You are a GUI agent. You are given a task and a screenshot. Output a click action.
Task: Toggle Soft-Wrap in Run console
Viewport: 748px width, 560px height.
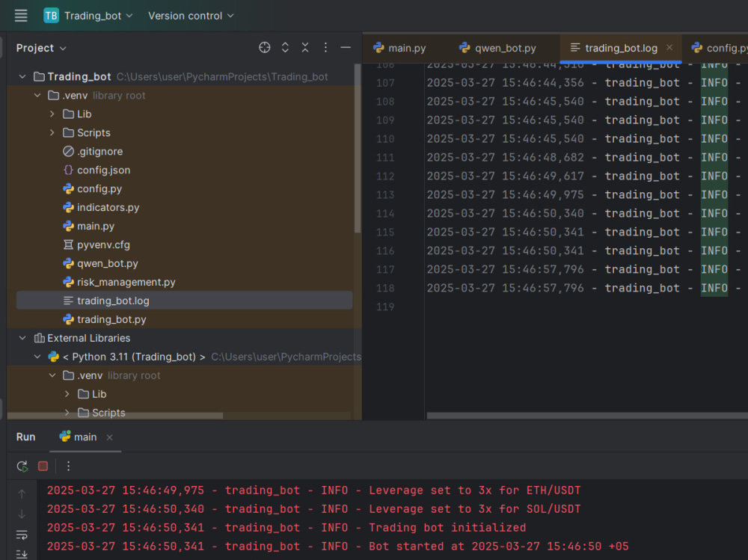22,535
